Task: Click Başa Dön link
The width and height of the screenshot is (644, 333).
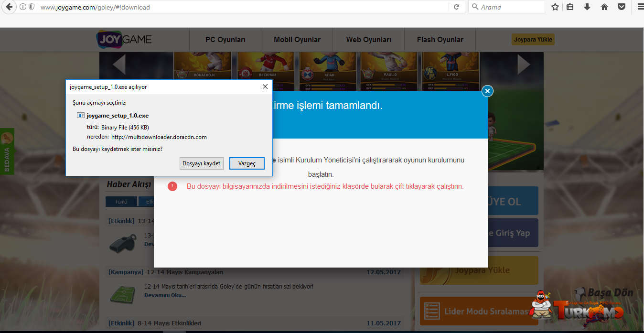Action: [604, 292]
